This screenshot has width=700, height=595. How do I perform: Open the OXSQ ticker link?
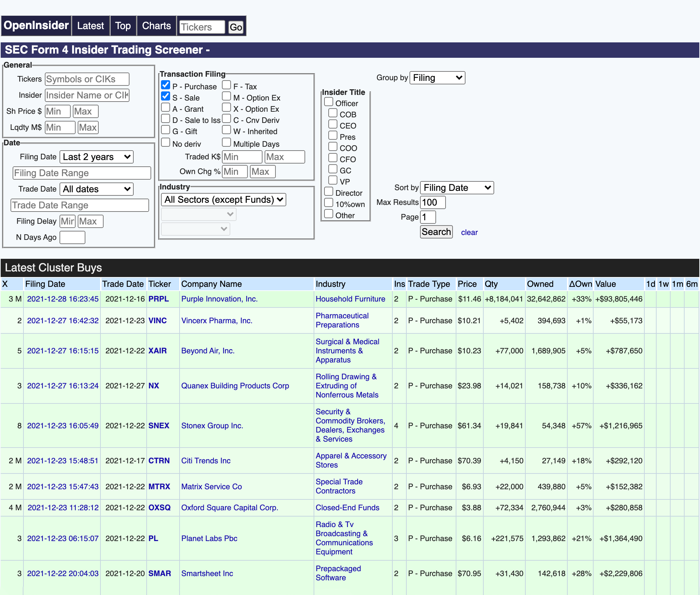click(x=160, y=508)
